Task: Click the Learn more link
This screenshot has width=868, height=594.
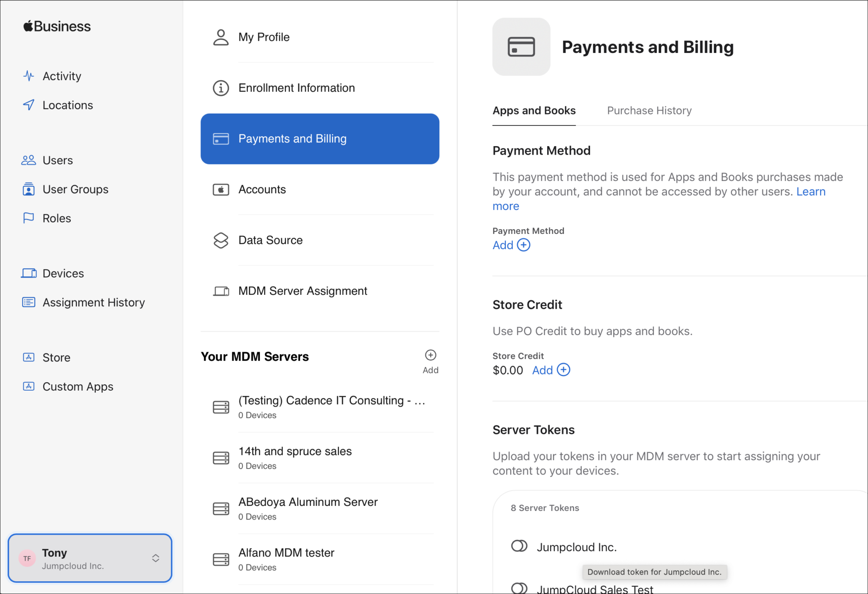Action: point(811,192)
